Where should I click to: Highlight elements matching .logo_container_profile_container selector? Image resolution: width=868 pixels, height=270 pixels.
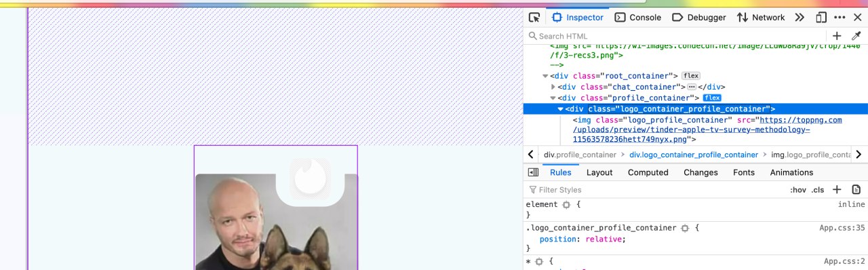coord(685,228)
